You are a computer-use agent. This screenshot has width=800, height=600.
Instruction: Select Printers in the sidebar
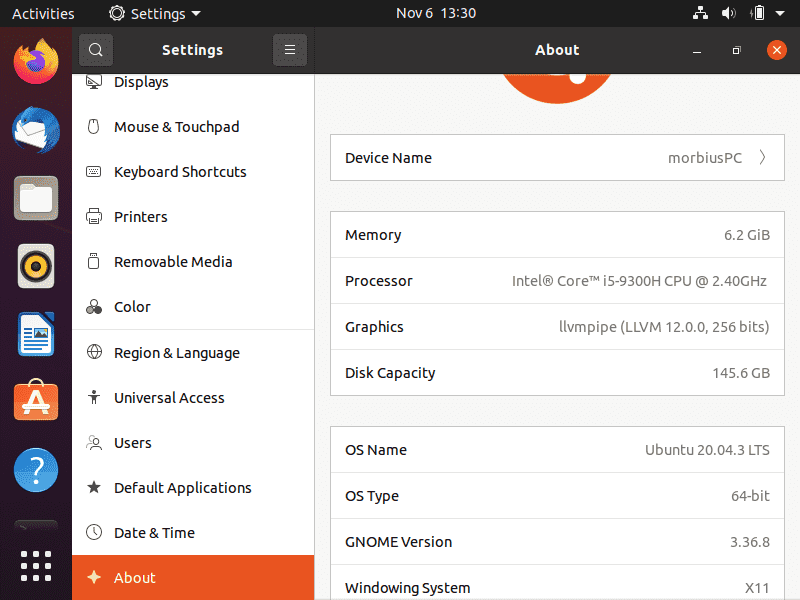point(193,216)
